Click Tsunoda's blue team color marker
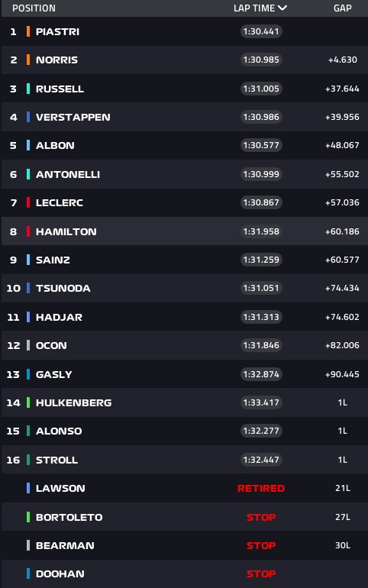The height and width of the screenshot is (588, 368). point(28,288)
